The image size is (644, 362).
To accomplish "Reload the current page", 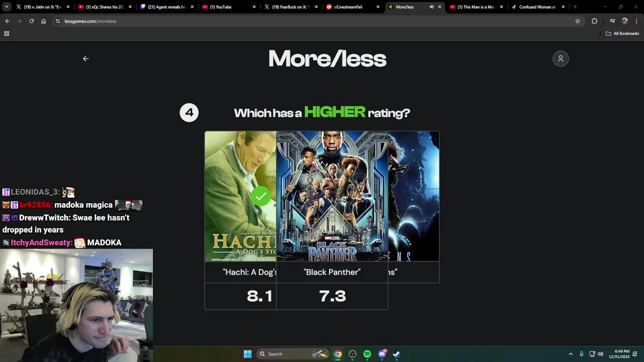I will click(31, 21).
